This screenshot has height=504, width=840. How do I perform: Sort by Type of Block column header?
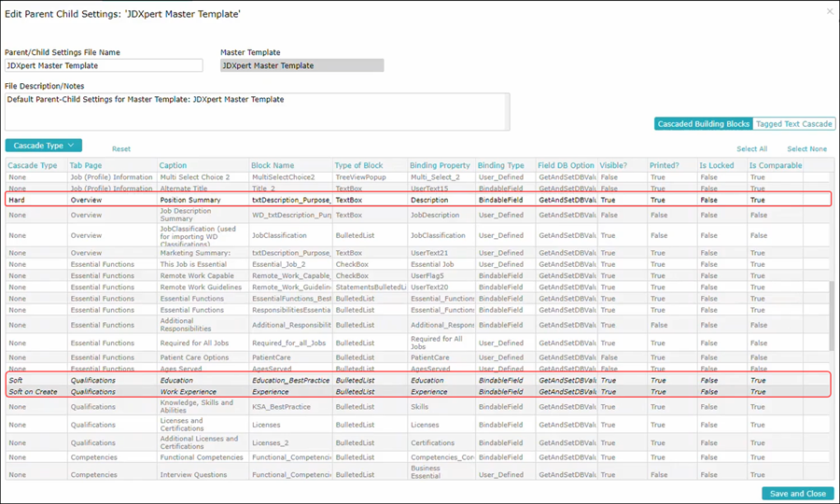358,165
